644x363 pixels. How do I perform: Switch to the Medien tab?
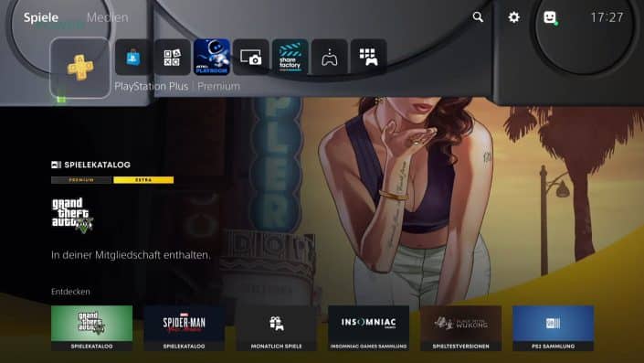108,17
